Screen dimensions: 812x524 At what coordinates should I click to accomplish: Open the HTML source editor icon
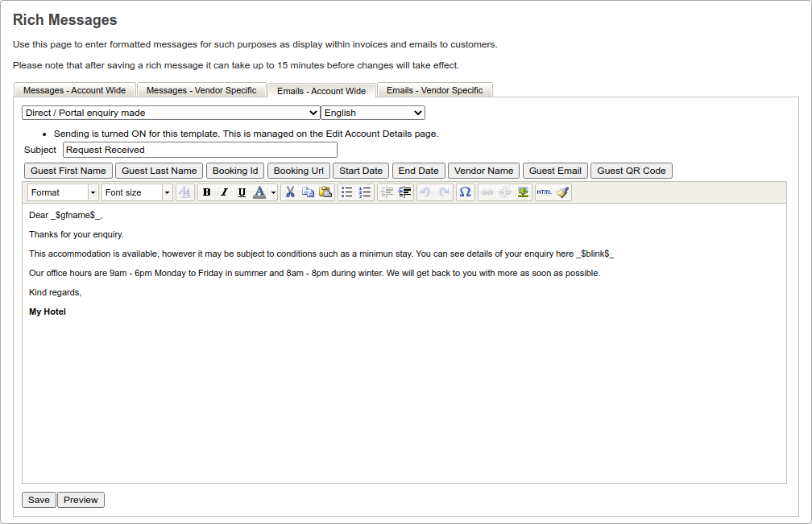tap(545, 192)
